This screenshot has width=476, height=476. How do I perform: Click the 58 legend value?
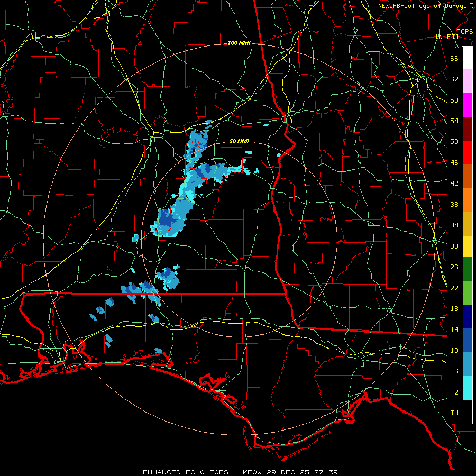(454, 100)
